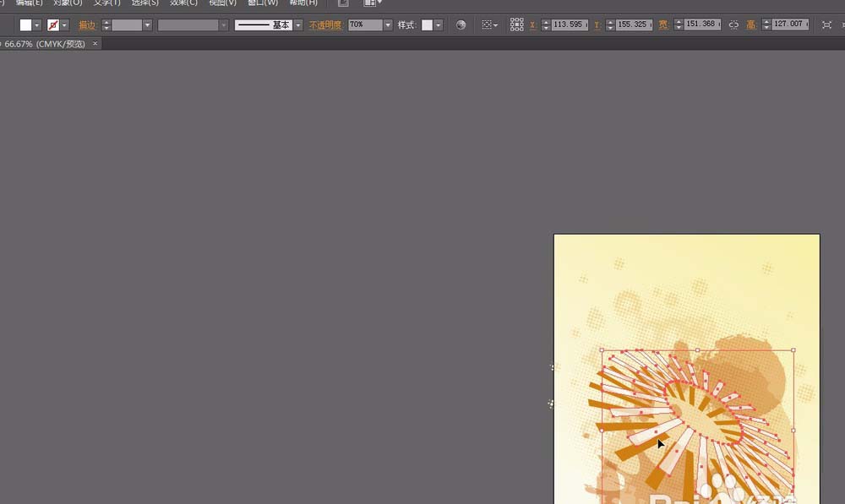Expand the 基本 brush definition dropdown
This screenshot has width=845, height=504.
(298, 24)
